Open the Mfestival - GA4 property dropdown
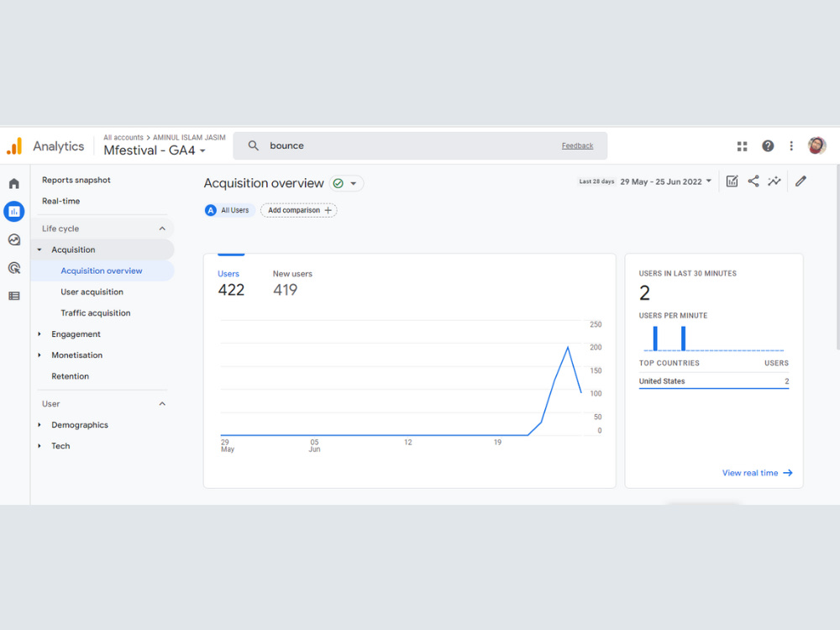The image size is (840, 630). [x=155, y=150]
